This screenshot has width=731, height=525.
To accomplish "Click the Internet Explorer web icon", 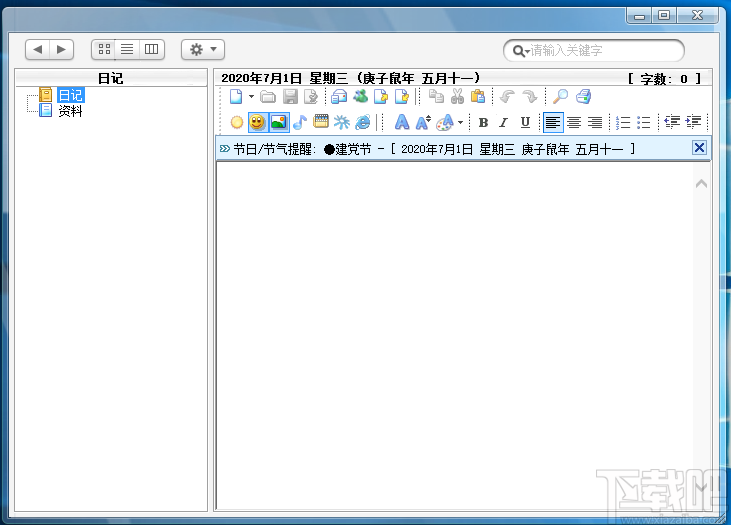I will coord(363,123).
